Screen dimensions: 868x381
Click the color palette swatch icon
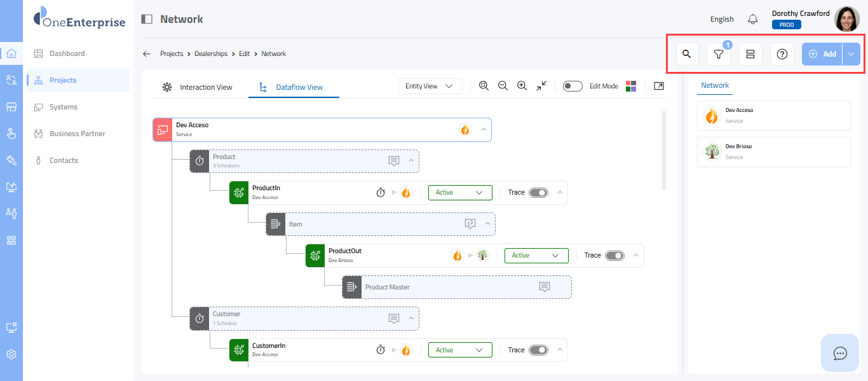[x=631, y=86]
